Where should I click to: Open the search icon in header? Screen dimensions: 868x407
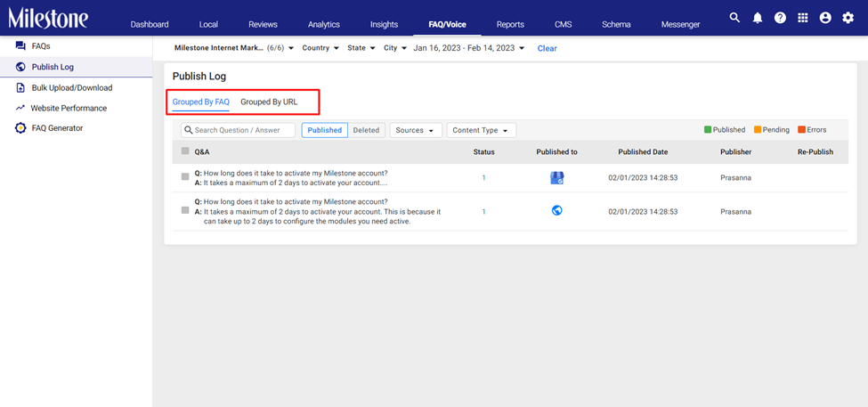click(x=734, y=18)
